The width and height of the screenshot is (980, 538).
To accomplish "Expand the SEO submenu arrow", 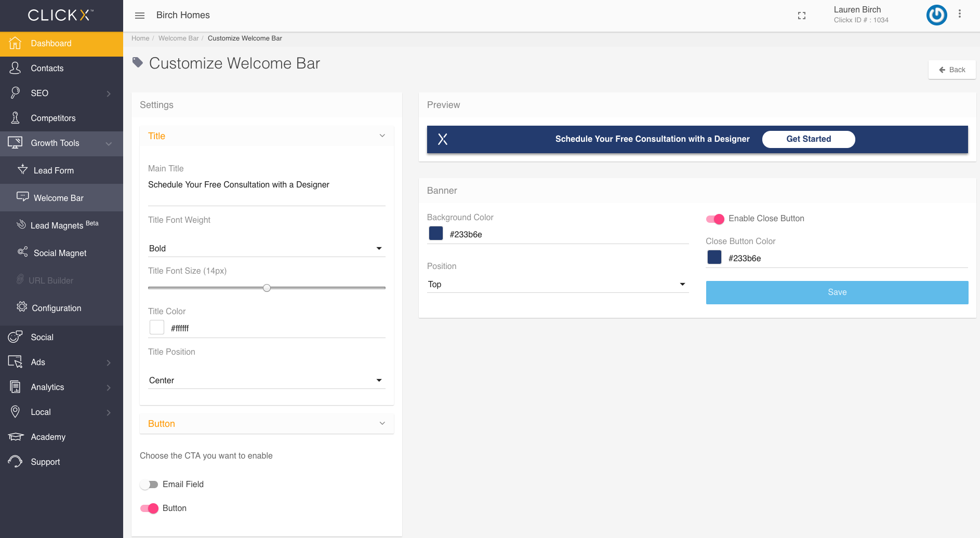I will pos(109,93).
